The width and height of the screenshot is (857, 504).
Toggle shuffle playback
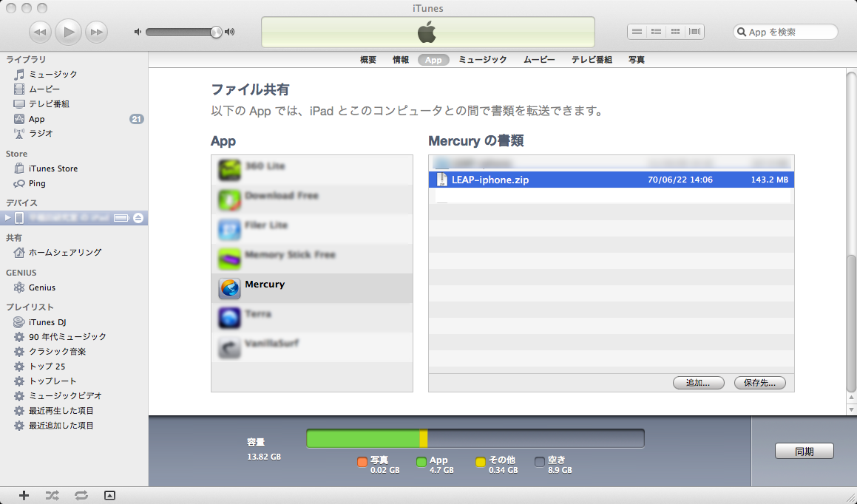pyautogui.click(x=52, y=495)
